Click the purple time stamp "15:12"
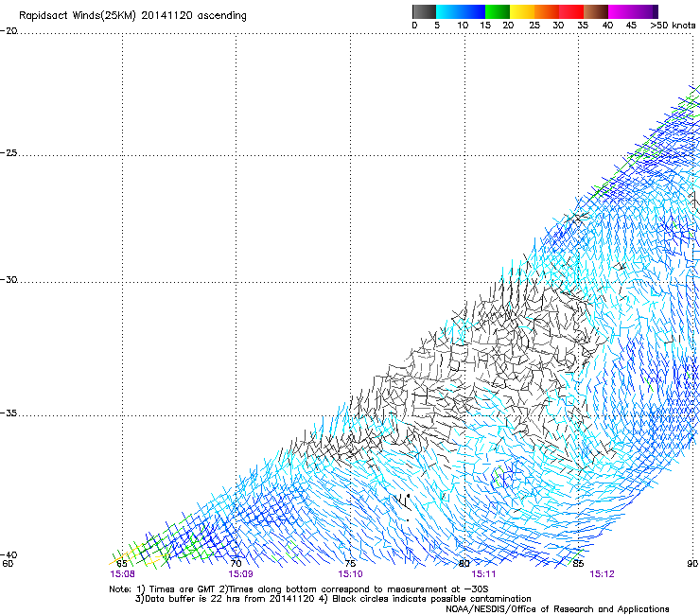The height and width of the screenshot is (615, 700). click(602, 574)
